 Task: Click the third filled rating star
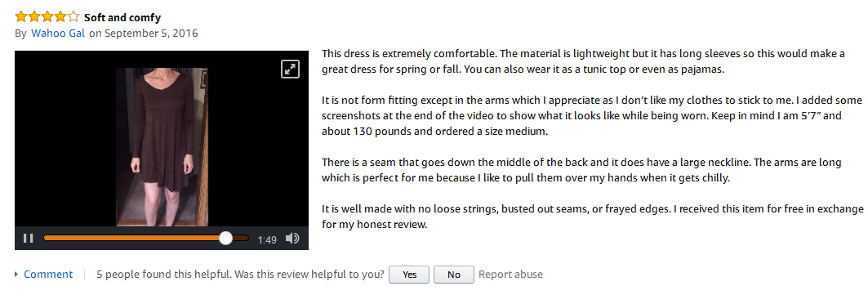[x=47, y=16]
